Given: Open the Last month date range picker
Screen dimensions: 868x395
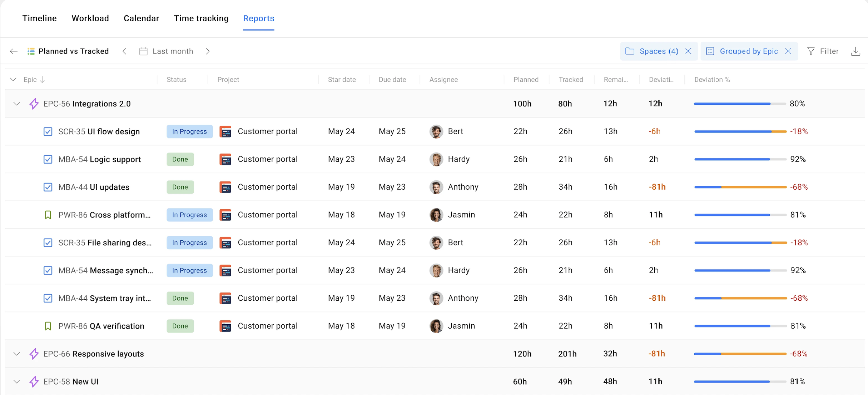Looking at the screenshot, I should click(167, 51).
